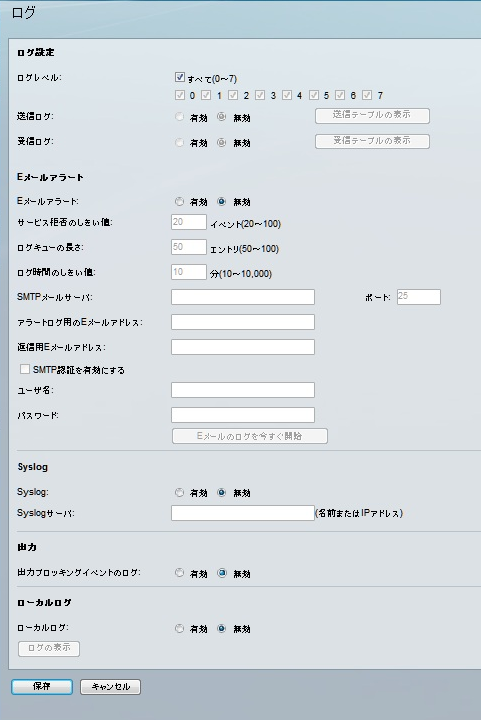Click the ポート number field

click(419, 297)
